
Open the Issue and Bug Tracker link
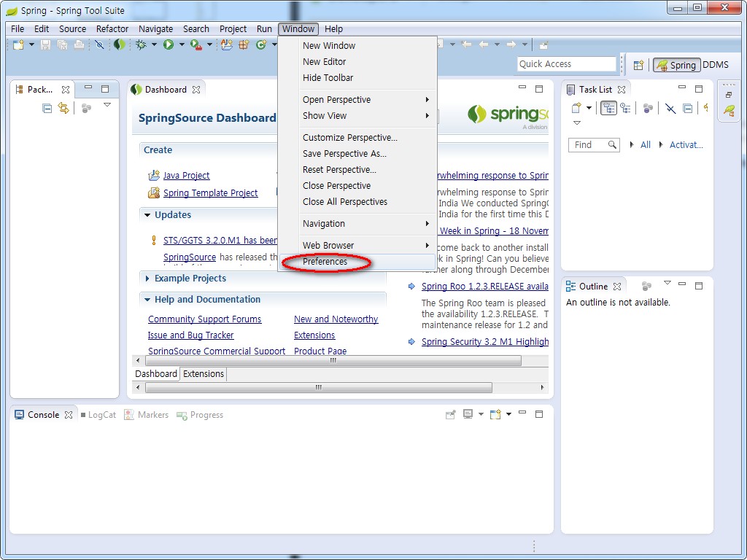(190, 335)
